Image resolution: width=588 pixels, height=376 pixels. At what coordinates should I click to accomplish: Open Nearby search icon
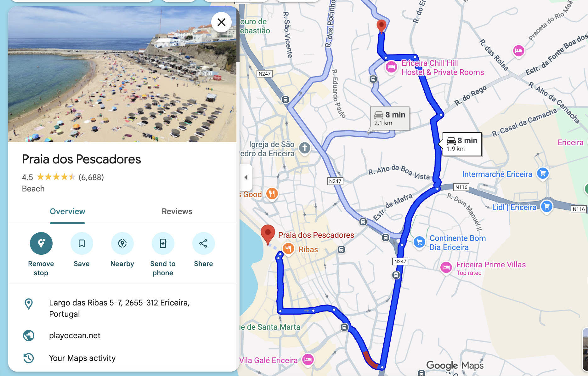[122, 243]
